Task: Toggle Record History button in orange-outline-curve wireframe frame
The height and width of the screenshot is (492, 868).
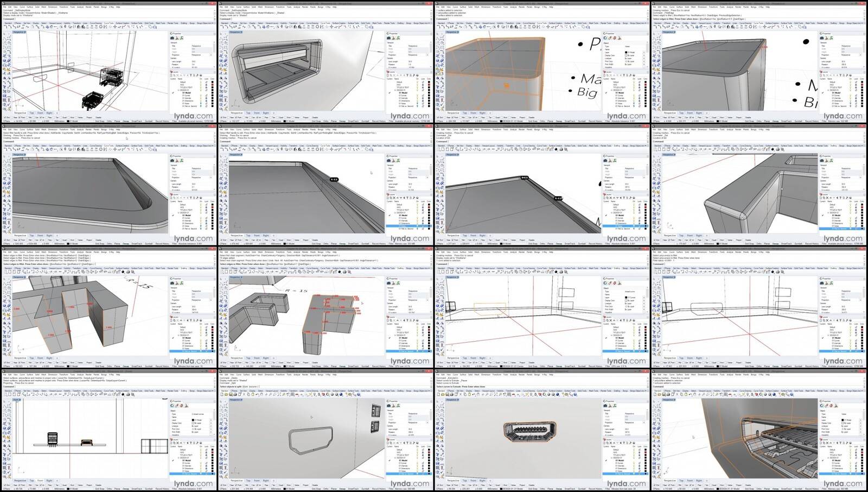Action: pos(595,366)
